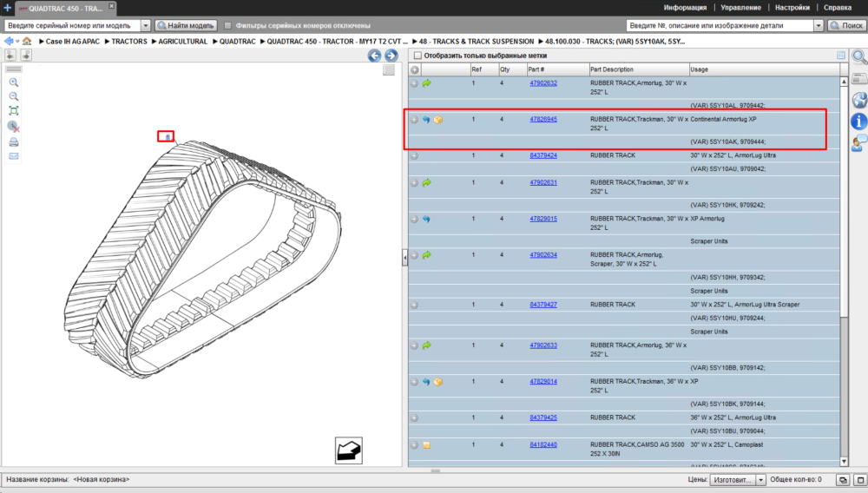This screenshot has width=868, height=493.
Task: Open the serial number or model dropdown
Action: 146,25
